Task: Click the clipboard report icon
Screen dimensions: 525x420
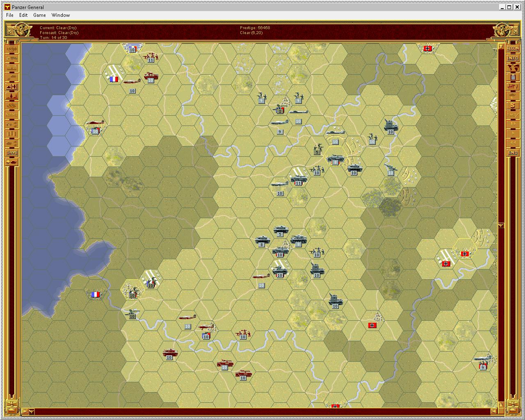Action: (513, 77)
